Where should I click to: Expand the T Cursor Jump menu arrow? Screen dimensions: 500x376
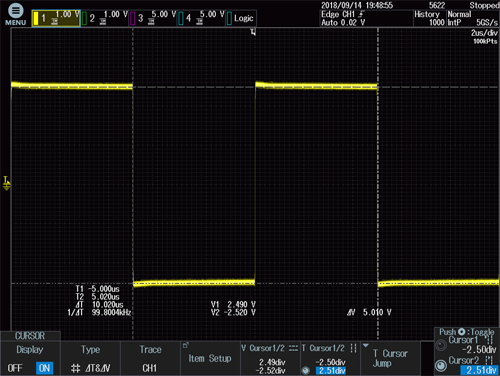coord(366,345)
